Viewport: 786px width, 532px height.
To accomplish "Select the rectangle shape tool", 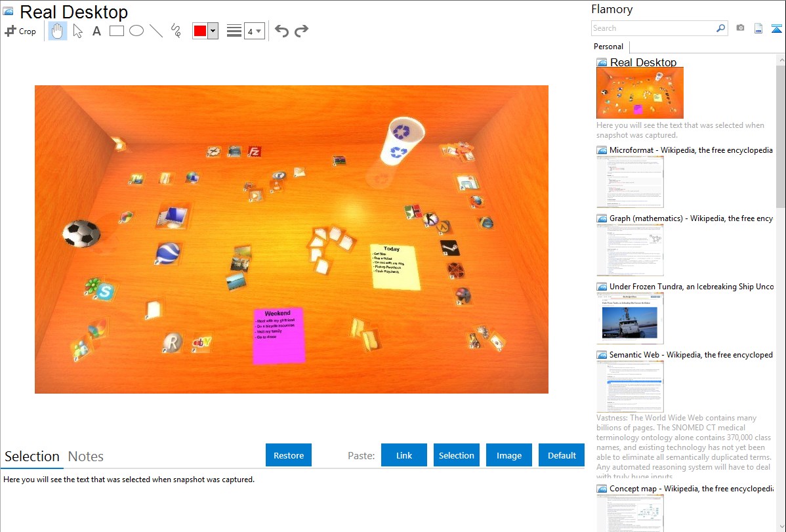I will pyautogui.click(x=117, y=31).
